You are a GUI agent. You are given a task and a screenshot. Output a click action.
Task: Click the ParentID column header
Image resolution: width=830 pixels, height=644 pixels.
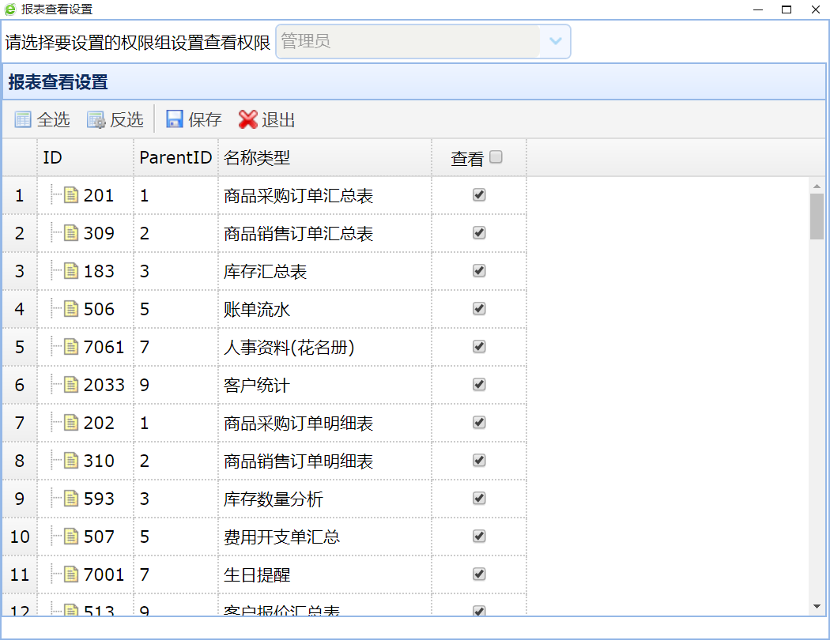coord(175,157)
